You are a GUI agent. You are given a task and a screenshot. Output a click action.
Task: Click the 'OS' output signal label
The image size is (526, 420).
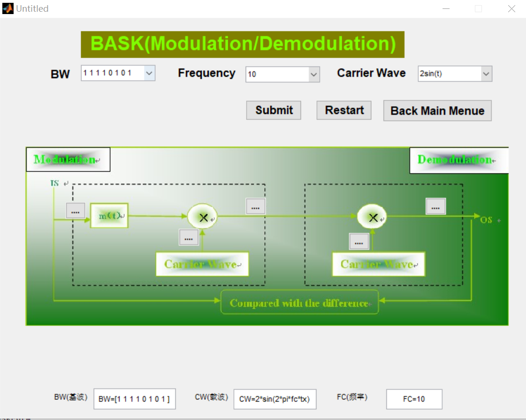click(486, 220)
